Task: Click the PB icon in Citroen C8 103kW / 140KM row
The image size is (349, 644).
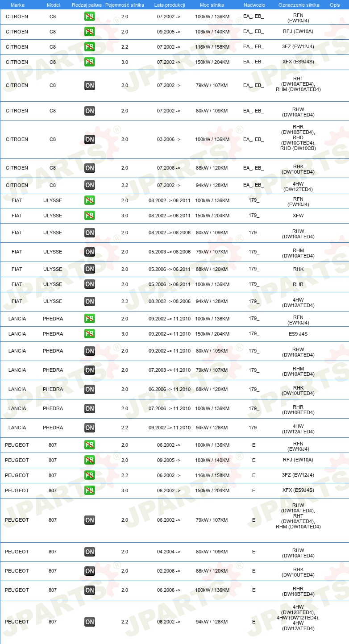Action: pos(89,32)
